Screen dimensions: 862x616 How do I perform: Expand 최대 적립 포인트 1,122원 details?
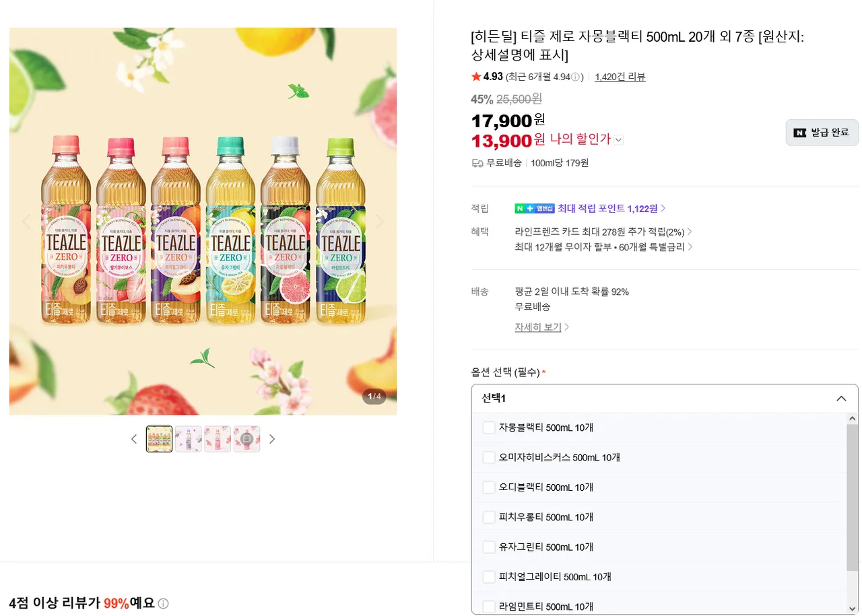[663, 209]
